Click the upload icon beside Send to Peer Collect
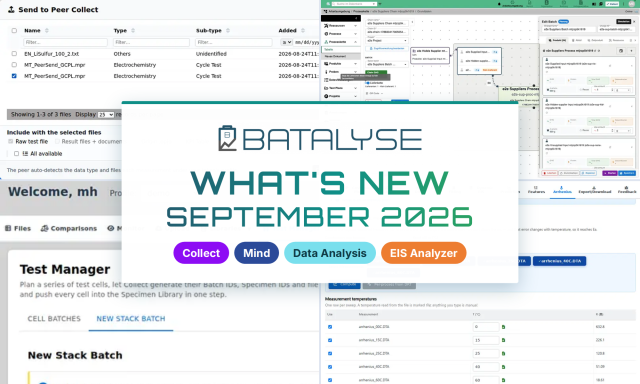 click(x=11, y=9)
